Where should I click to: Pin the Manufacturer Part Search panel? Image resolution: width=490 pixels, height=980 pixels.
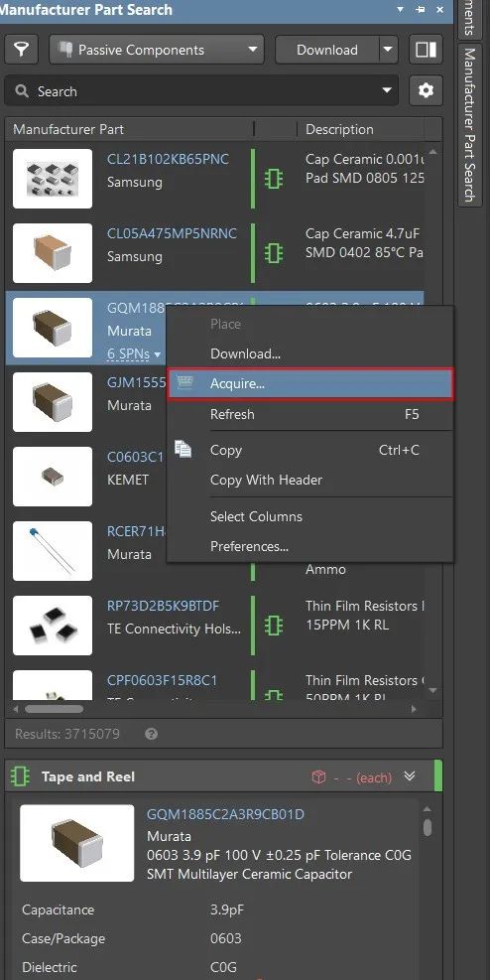pyautogui.click(x=421, y=9)
